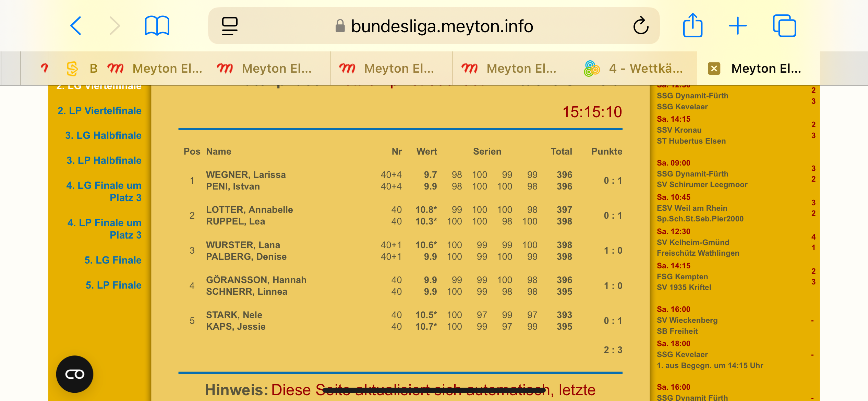Switch to the 4 - Wettkä... tab
The image size is (868, 401).
(x=636, y=69)
